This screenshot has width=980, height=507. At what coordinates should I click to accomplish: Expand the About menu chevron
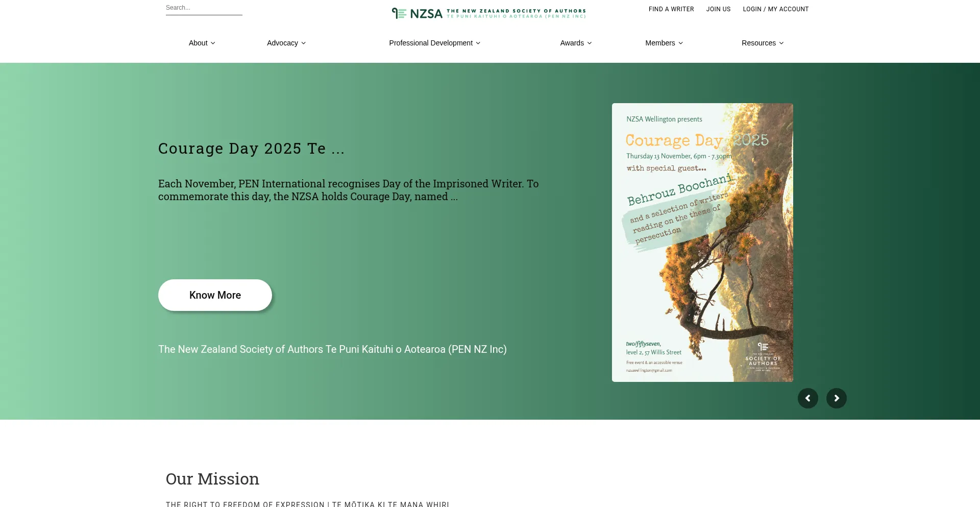[x=213, y=43]
